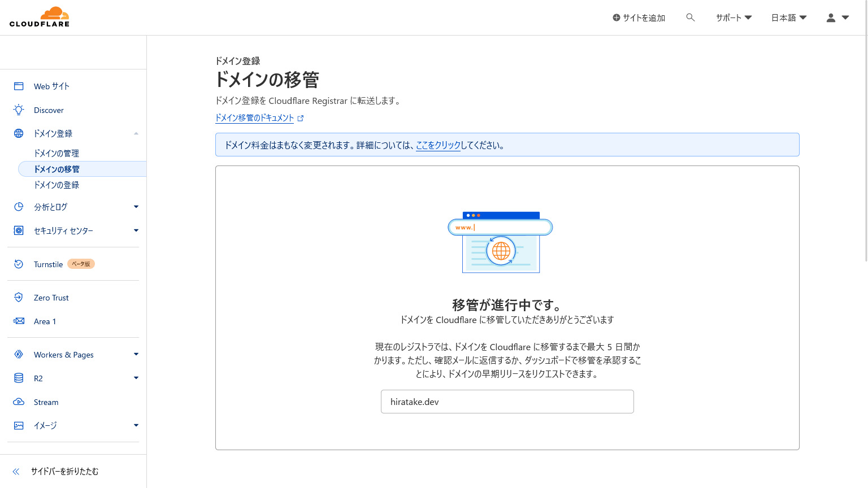Click the 移管が進行中です。 status text

[507, 305]
